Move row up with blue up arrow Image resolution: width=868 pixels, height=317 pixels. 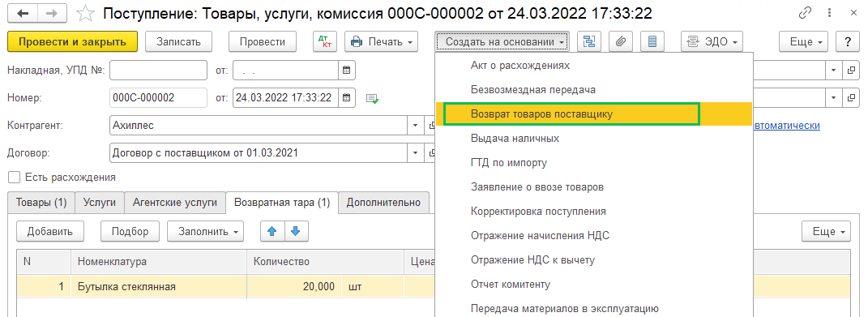point(272,232)
